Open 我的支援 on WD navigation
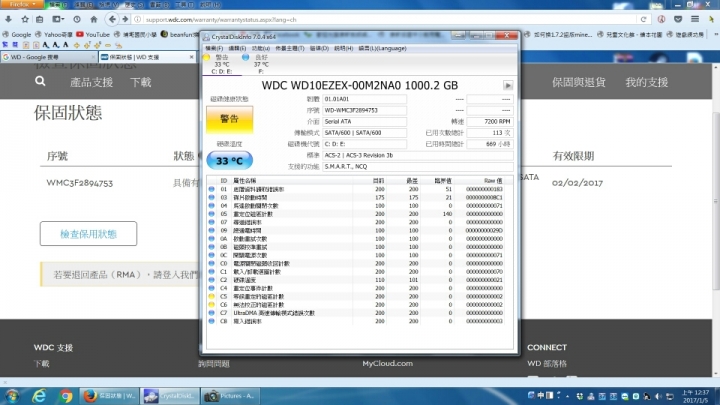This screenshot has height=405, width=720. pos(647,82)
